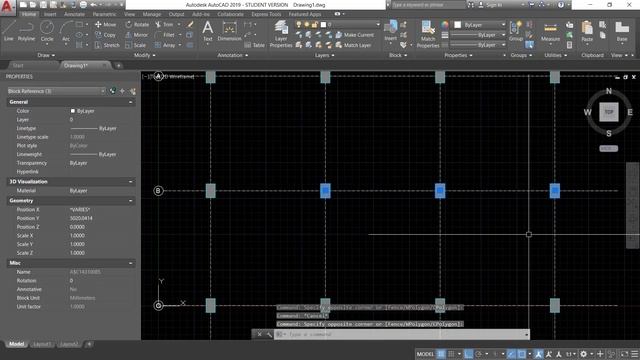Toggle snap mode in status bar

451,354
